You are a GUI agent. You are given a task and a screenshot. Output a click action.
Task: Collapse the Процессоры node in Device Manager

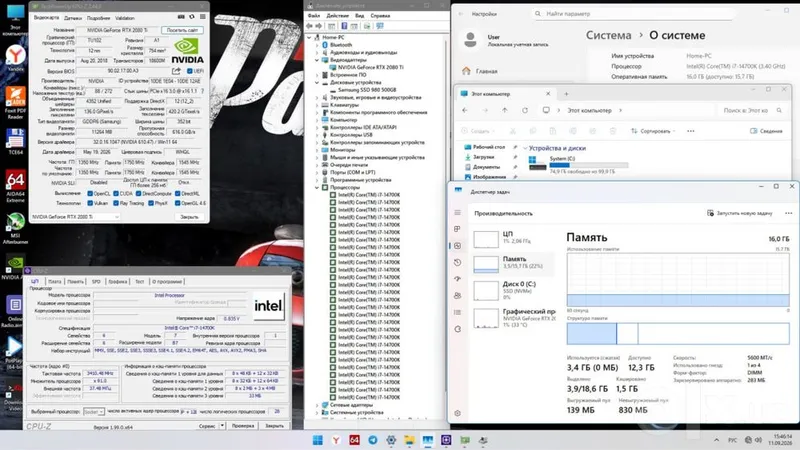[x=317, y=187]
